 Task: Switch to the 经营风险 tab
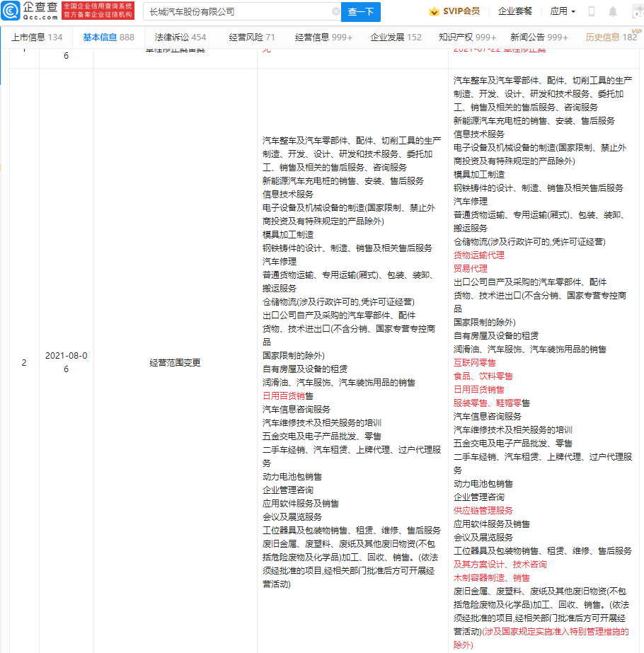point(252,37)
